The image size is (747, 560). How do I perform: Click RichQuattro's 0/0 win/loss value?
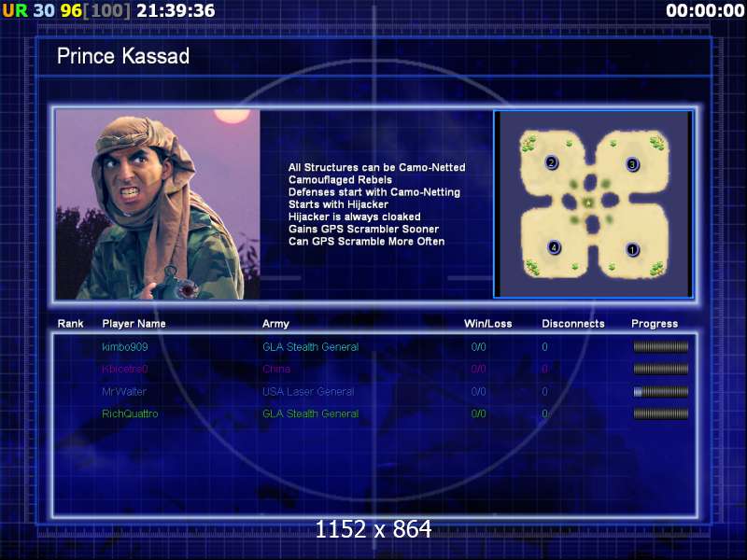coord(478,413)
